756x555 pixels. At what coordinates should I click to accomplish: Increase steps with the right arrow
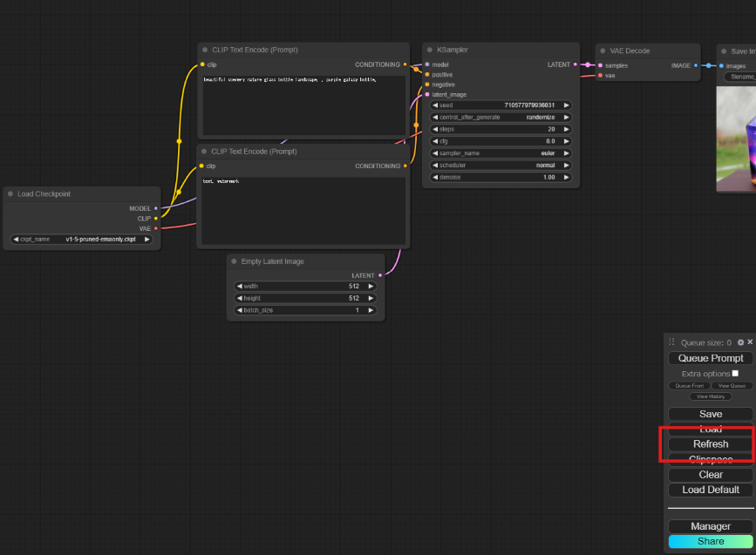[567, 129]
